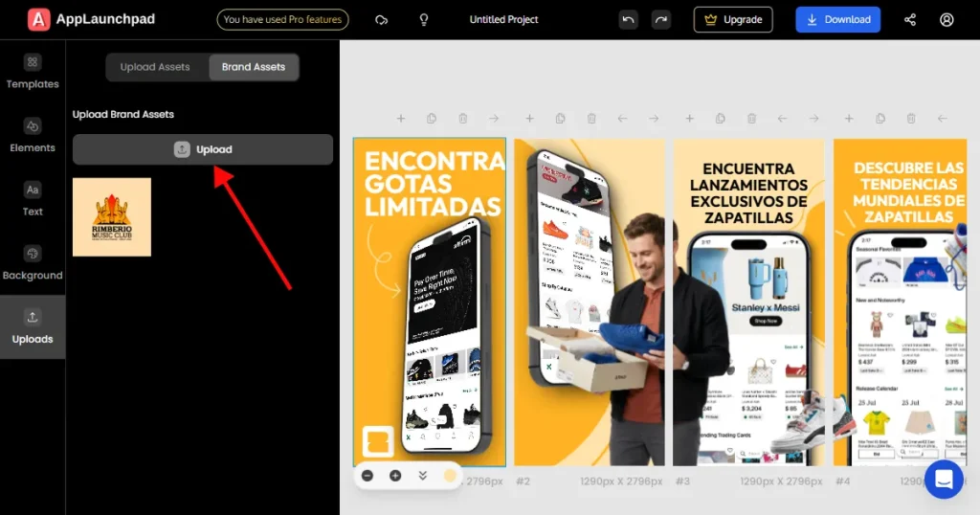Click the Upgrade button
This screenshot has width=980, height=515.
pyautogui.click(x=733, y=19)
